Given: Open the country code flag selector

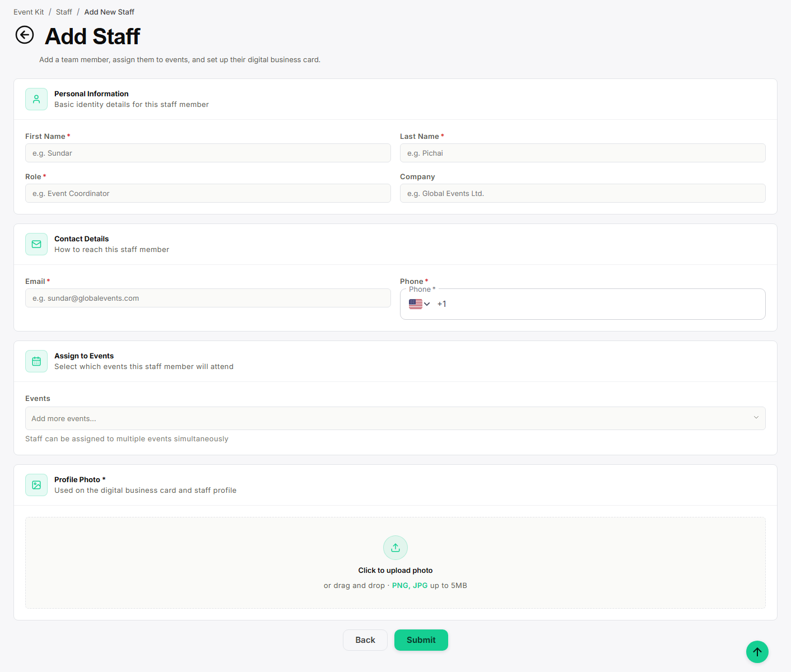Looking at the screenshot, I should click(419, 304).
